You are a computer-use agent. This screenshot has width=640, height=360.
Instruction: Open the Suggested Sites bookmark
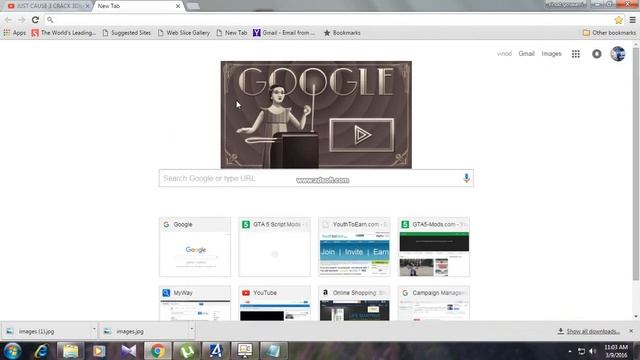pos(127,33)
